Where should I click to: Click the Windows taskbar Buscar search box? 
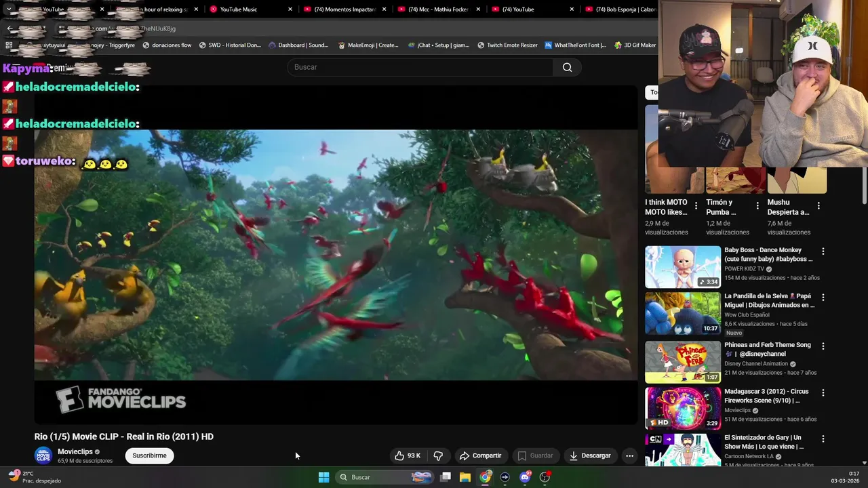point(385,477)
